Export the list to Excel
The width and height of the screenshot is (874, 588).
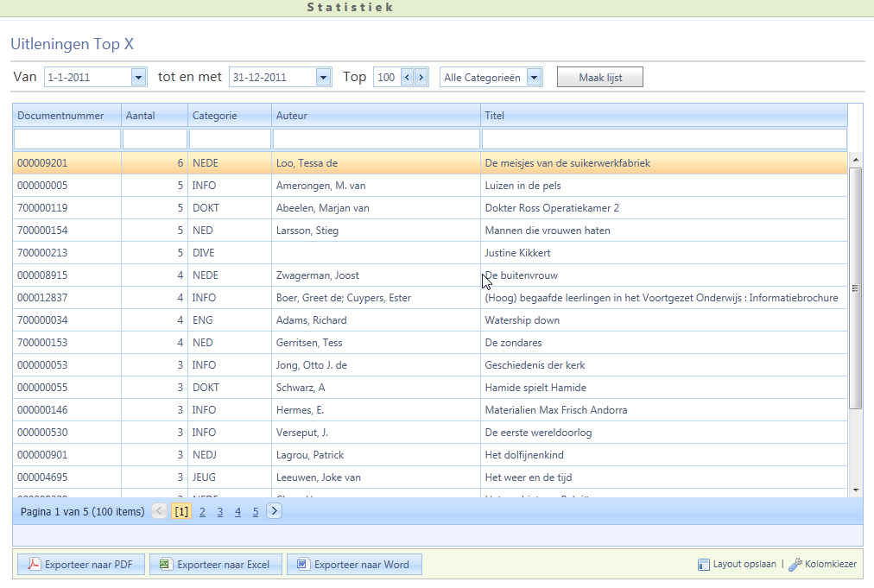216,564
